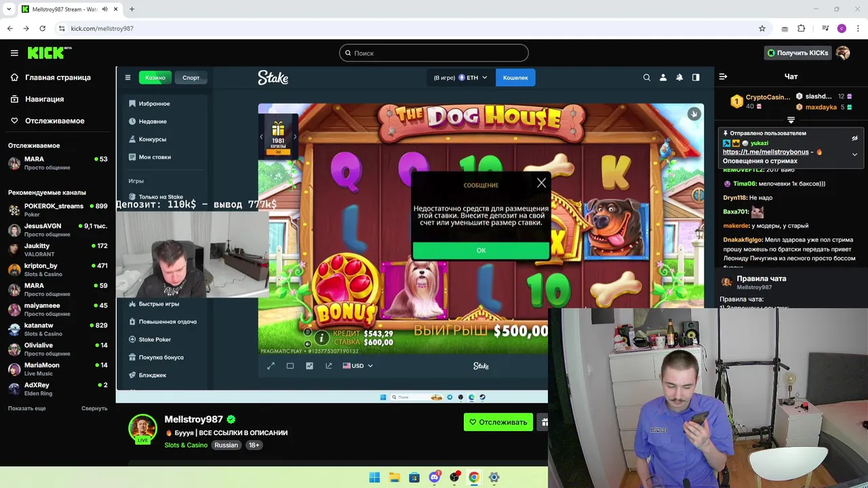Open "Повышенная отдача" category
The height and width of the screenshot is (488, 868).
[163, 321]
